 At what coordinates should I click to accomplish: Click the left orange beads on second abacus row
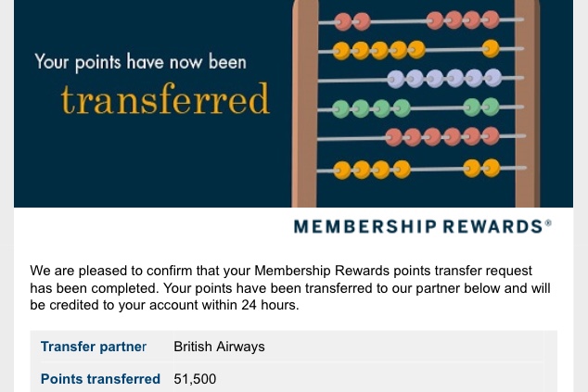378,49
